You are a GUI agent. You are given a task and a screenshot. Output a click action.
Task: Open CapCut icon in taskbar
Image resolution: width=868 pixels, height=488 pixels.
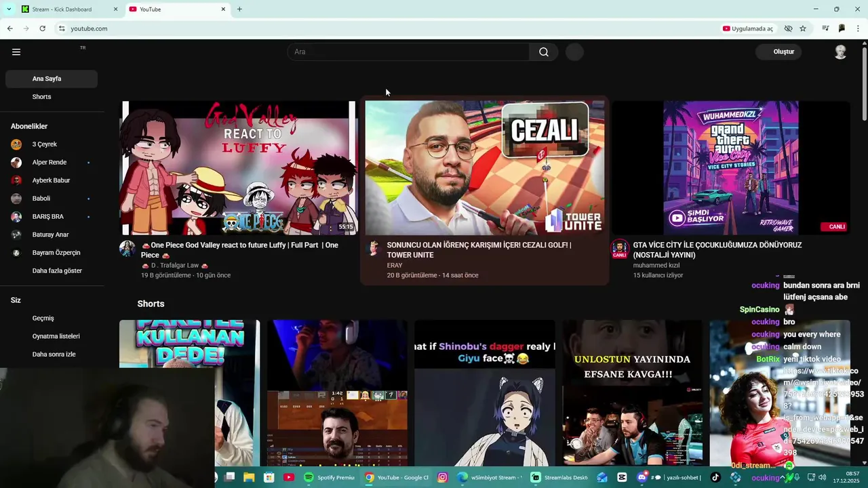click(x=622, y=477)
